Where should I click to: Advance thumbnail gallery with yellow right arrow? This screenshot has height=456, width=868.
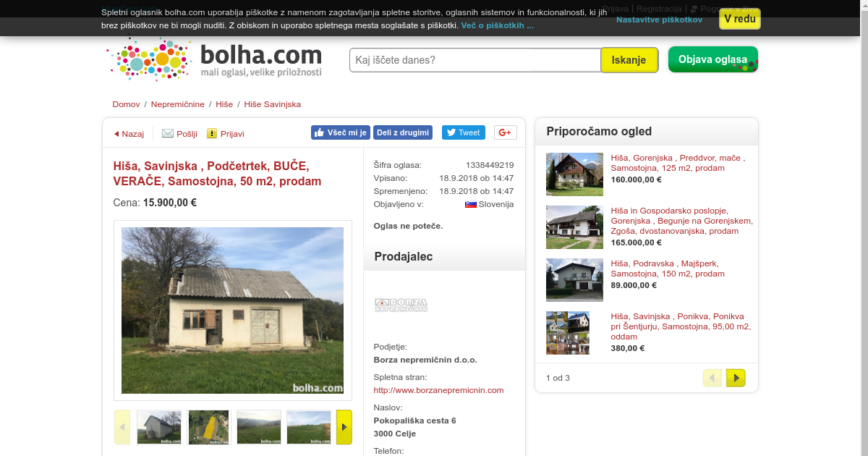coord(344,427)
